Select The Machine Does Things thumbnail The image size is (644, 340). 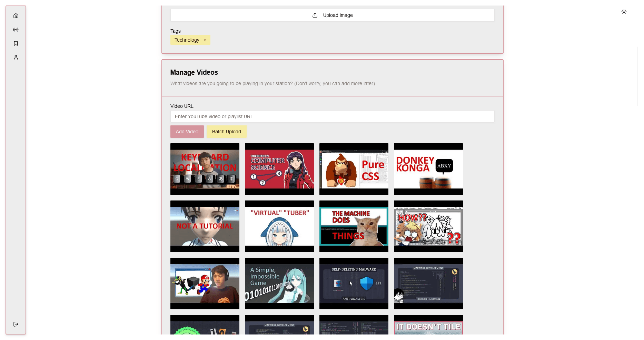[354, 226]
